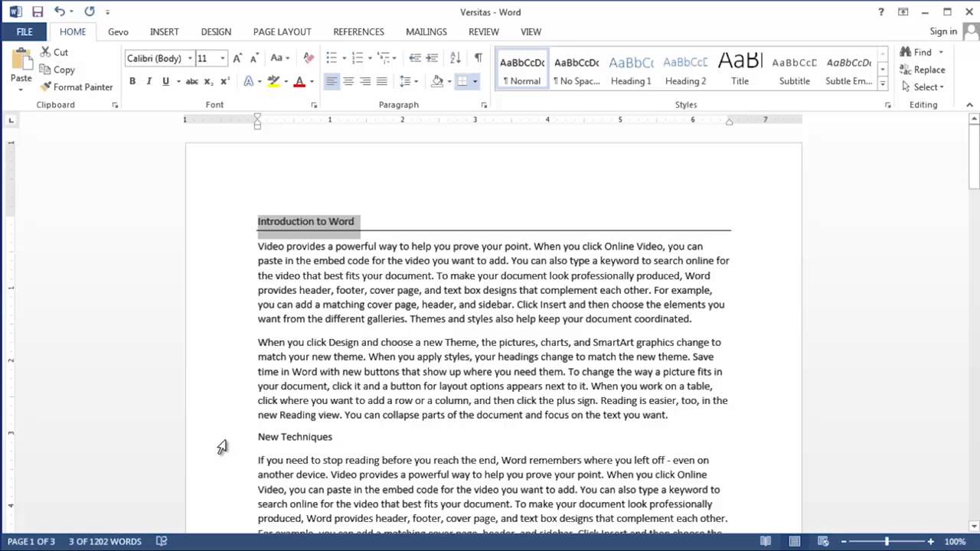Click the Sign in link
Image resolution: width=980 pixels, height=551 pixels.
pyautogui.click(x=943, y=31)
